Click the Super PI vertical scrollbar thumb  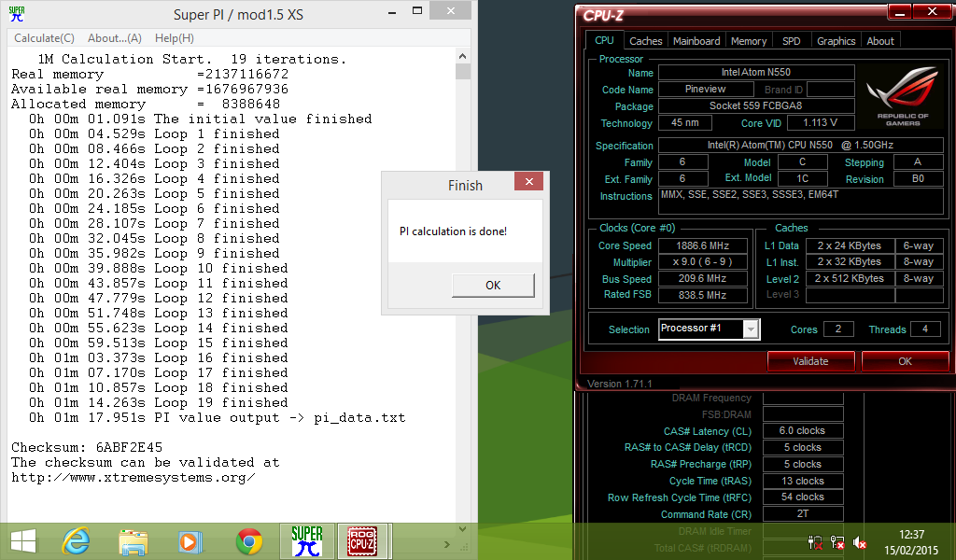tap(463, 71)
